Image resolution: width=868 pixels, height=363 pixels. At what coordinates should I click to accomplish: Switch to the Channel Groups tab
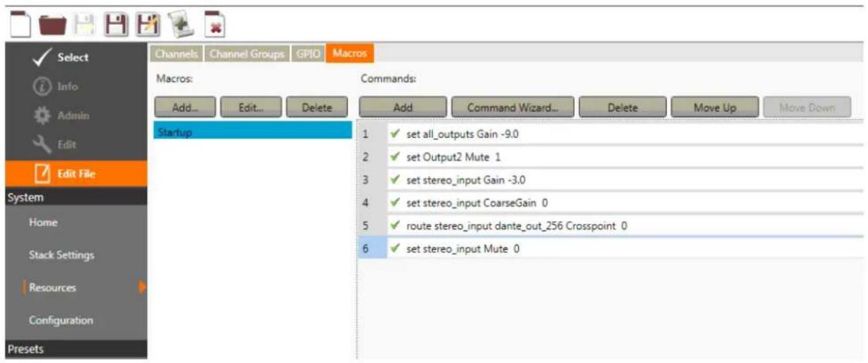coord(247,54)
